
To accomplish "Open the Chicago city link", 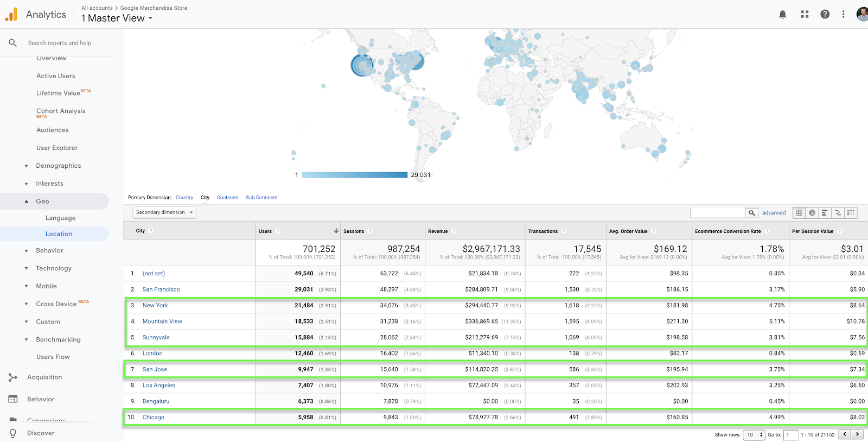I will tap(154, 418).
